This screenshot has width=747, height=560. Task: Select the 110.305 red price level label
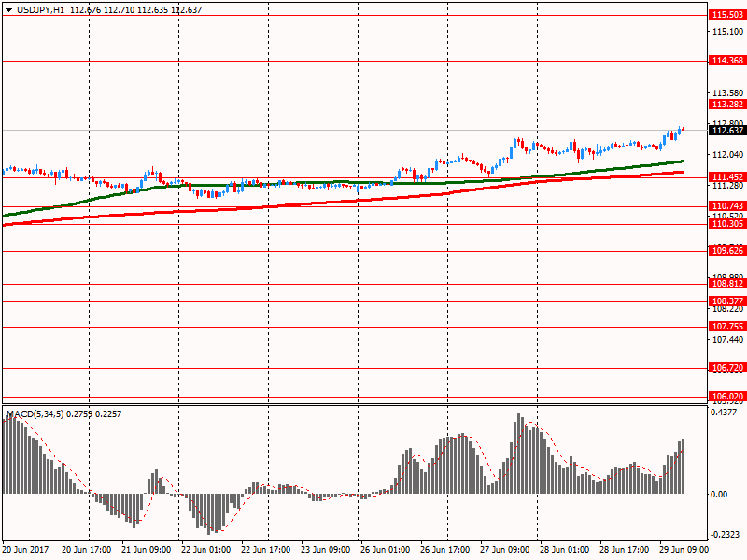pos(727,224)
